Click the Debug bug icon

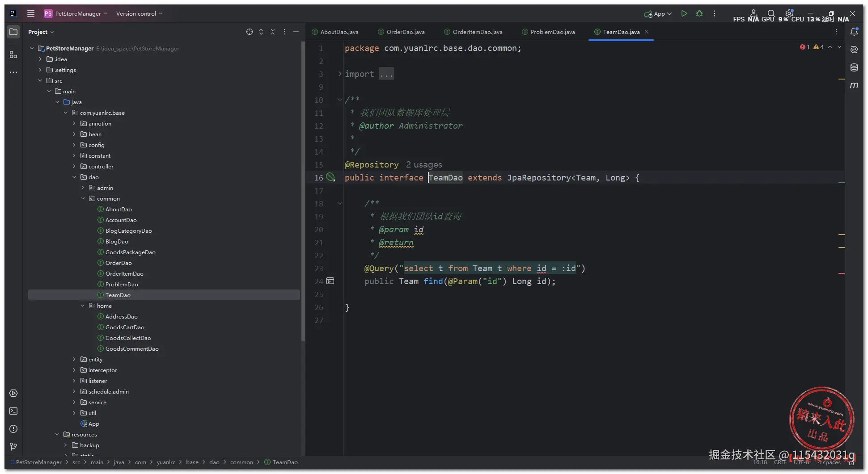(699, 14)
